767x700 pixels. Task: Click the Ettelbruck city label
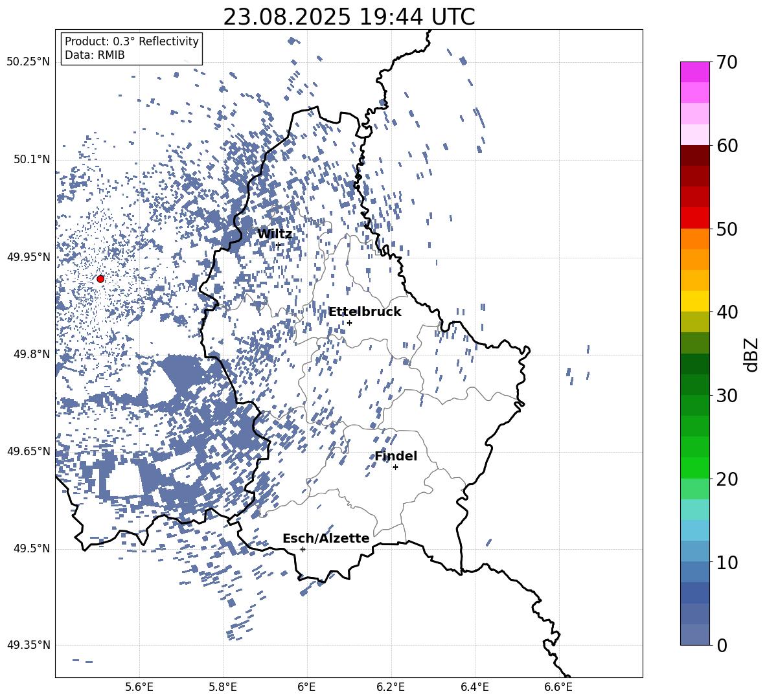tap(365, 312)
